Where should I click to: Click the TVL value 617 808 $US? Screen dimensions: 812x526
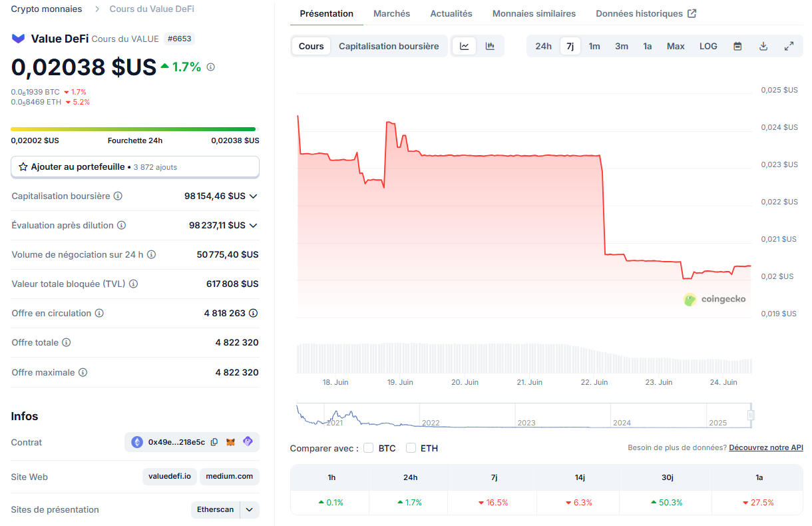[232, 284]
